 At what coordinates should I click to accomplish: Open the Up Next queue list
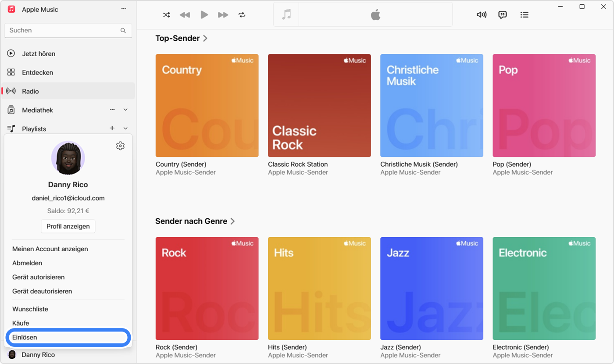tap(524, 14)
